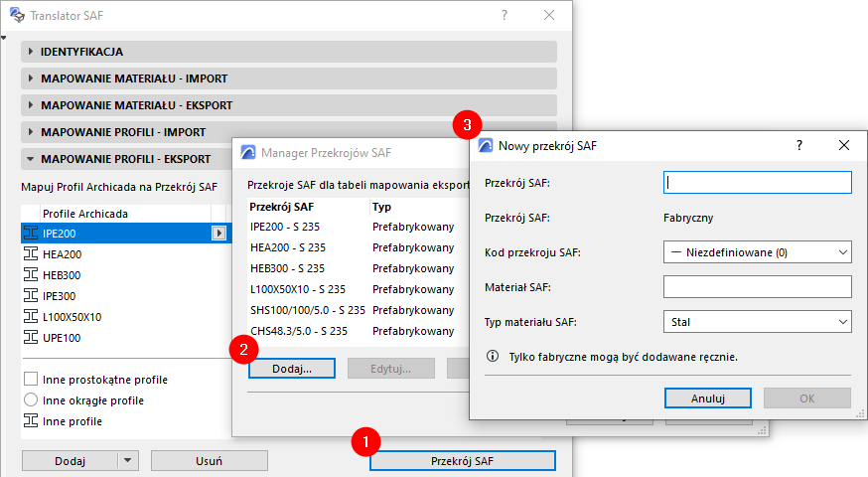This screenshot has height=477, width=868.
Task: Collapse Mapowanie profili - Eksport panel
Action: tap(30, 159)
